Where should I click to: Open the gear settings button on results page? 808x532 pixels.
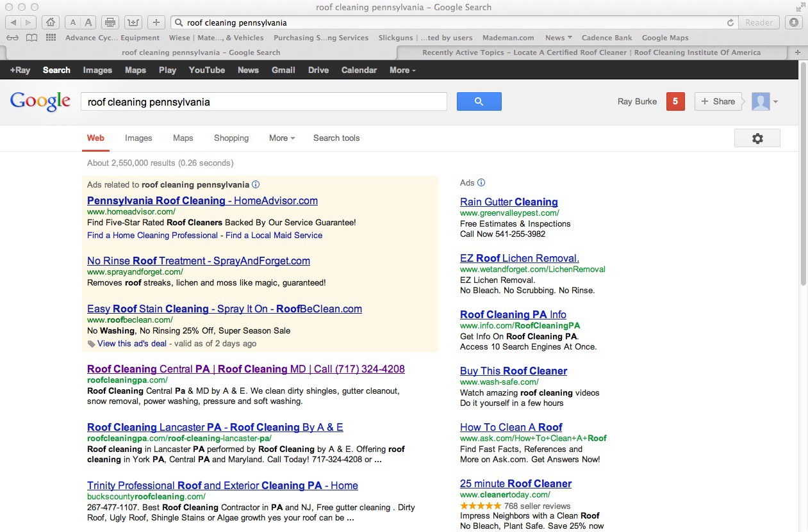pos(757,138)
